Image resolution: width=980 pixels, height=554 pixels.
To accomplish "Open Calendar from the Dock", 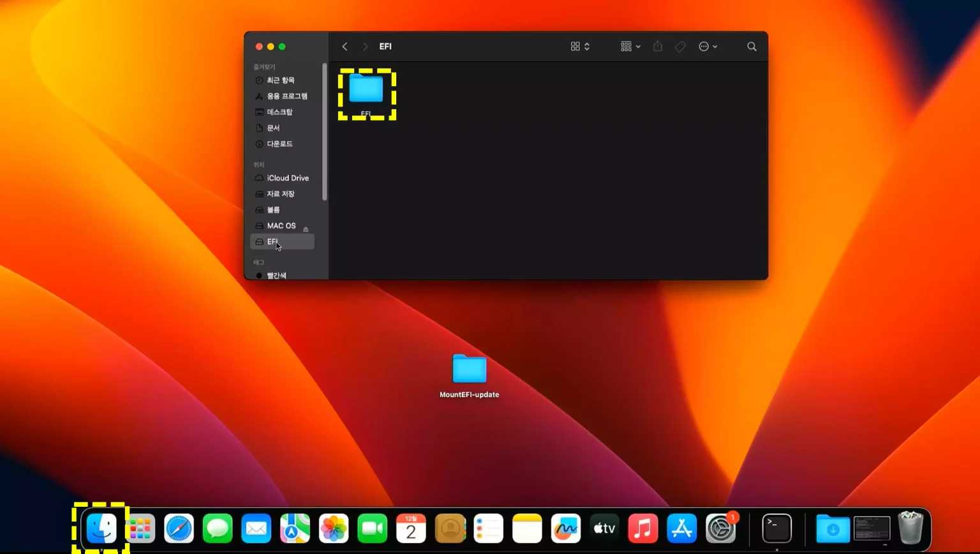I will (411, 528).
